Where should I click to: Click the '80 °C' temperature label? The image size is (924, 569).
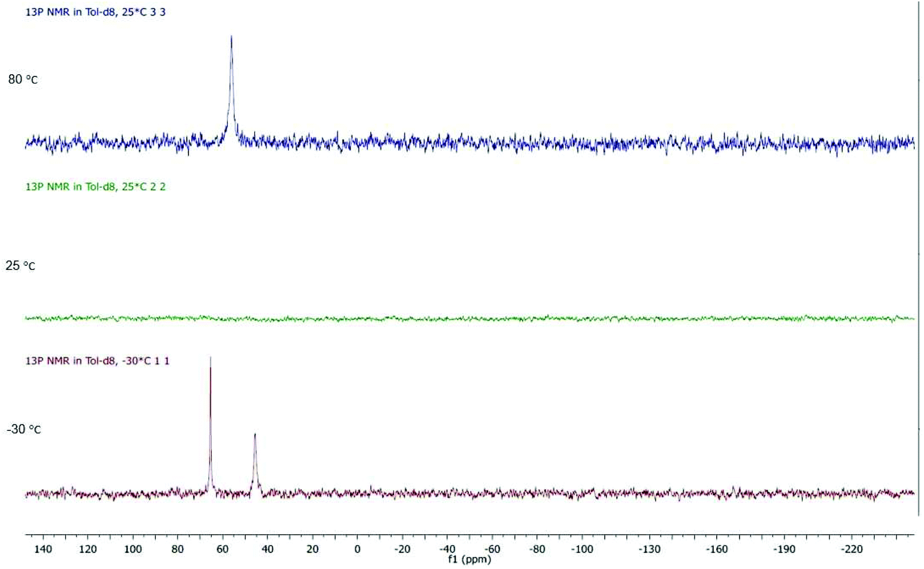pos(23,79)
